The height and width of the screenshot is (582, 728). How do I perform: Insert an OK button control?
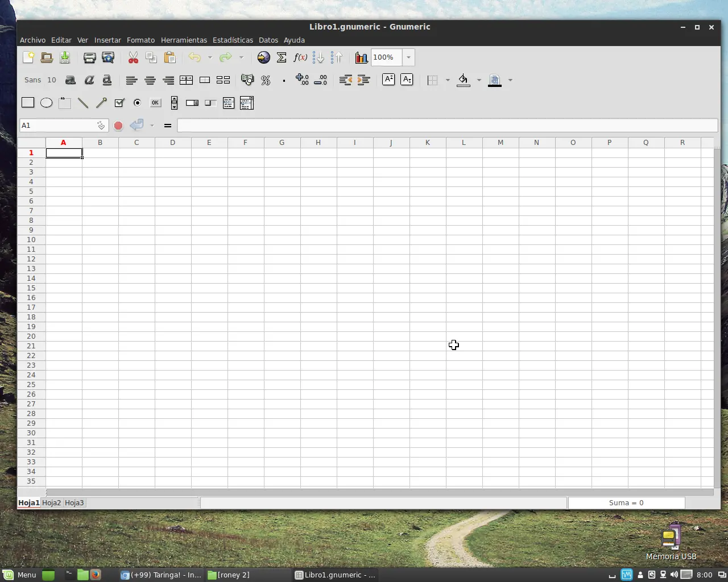(x=155, y=103)
